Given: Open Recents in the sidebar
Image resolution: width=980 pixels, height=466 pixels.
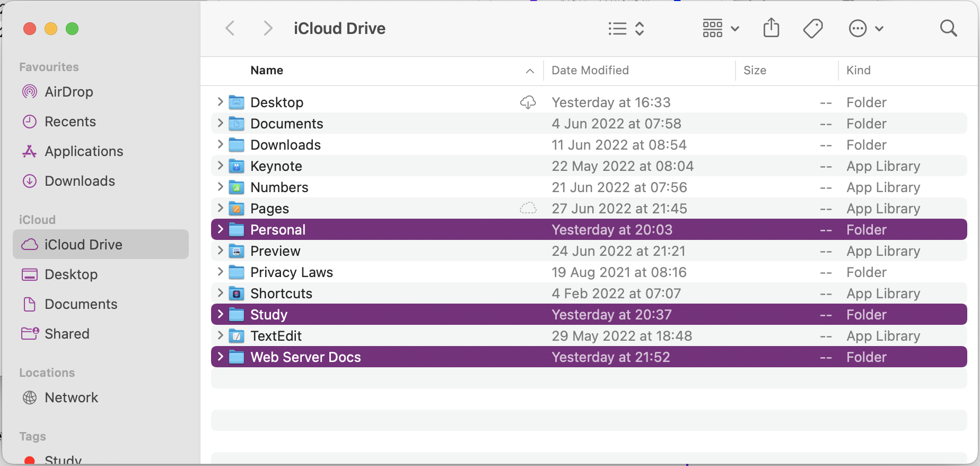Looking at the screenshot, I should click(101, 122).
